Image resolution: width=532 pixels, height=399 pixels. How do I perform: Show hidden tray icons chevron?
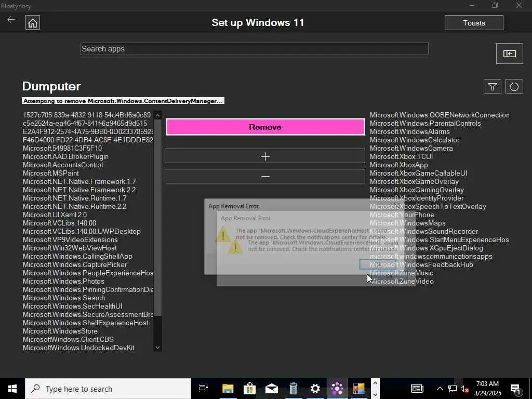click(x=440, y=389)
